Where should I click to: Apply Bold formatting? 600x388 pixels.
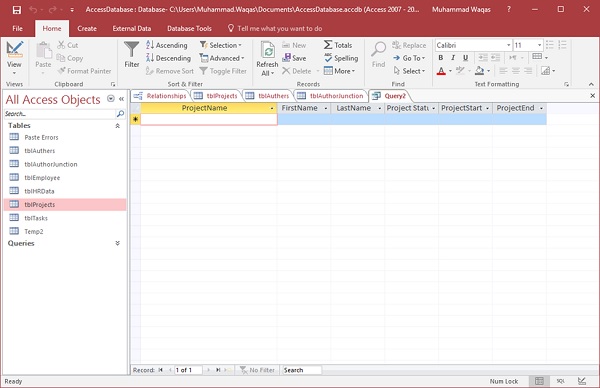pos(441,57)
